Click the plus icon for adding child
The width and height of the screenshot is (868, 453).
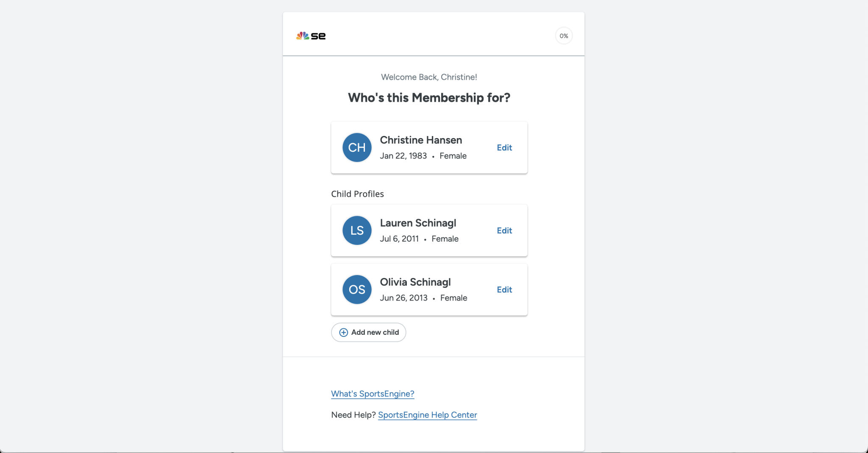[x=344, y=333]
